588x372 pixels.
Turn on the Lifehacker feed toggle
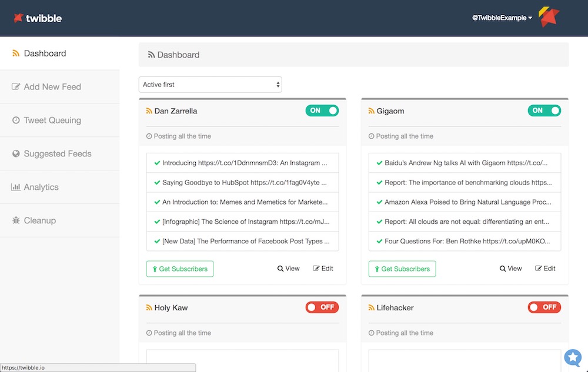coord(544,307)
